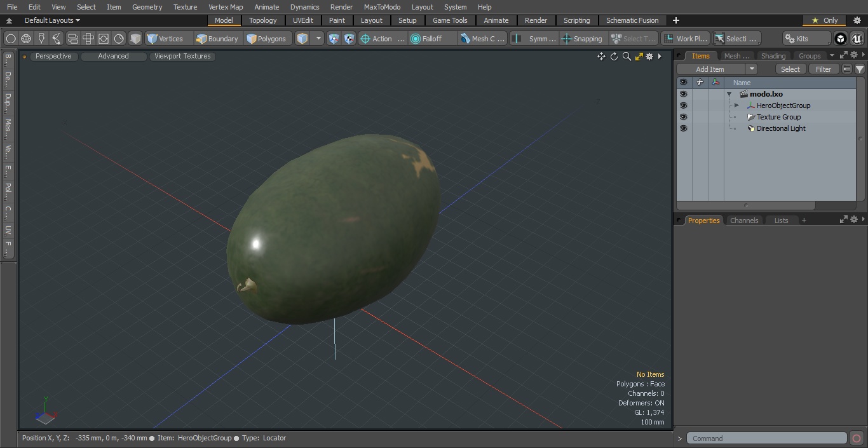
Task: Click the Items list vertical scrollbar
Action: click(x=860, y=140)
